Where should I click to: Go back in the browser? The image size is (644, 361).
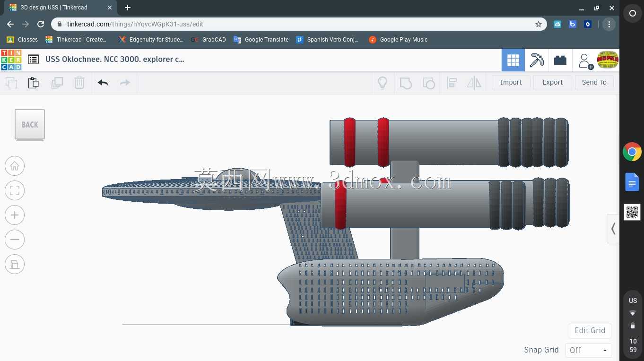tap(10, 24)
